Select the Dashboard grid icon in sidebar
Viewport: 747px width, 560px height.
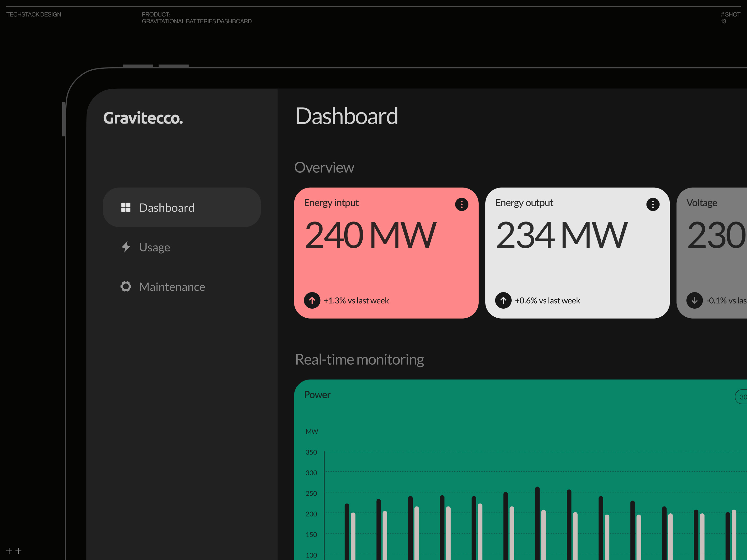[126, 207]
